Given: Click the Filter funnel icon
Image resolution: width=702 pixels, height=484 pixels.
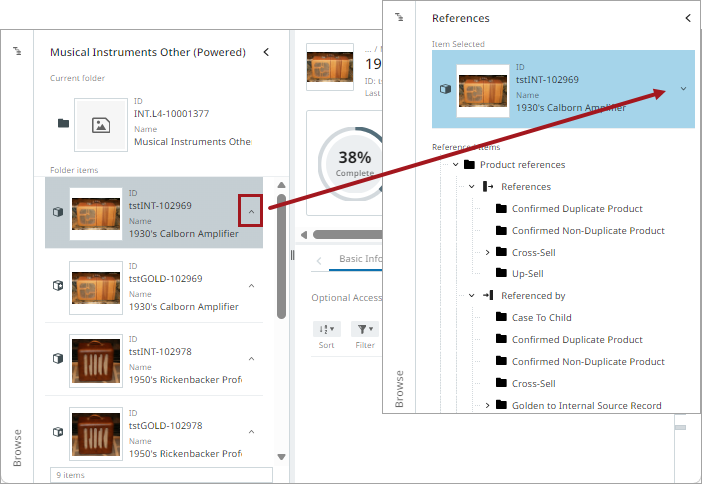Looking at the screenshot, I should [x=365, y=329].
